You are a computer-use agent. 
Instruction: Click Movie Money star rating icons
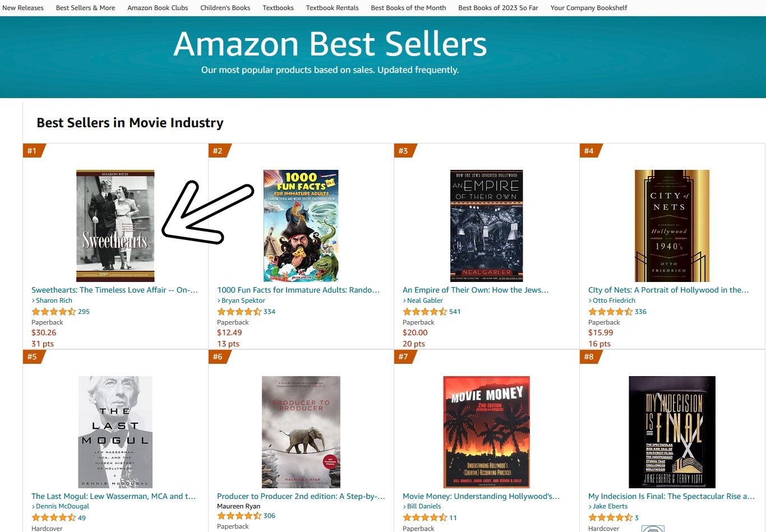[425, 518]
